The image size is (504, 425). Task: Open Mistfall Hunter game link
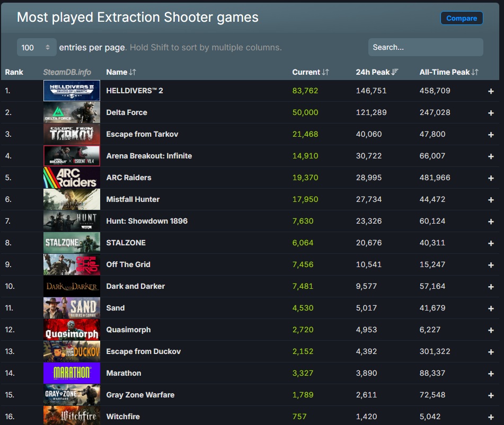click(x=132, y=199)
